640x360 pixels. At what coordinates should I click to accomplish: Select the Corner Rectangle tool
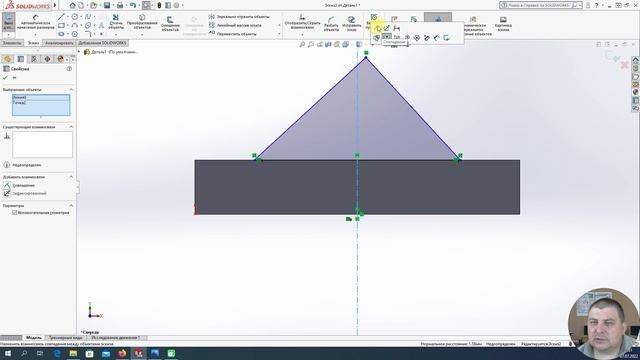pos(61,25)
